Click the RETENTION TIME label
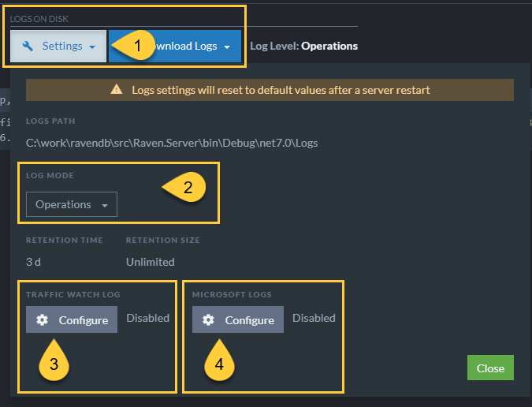Screen dimensions: 532x407 click(x=65, y=241)
